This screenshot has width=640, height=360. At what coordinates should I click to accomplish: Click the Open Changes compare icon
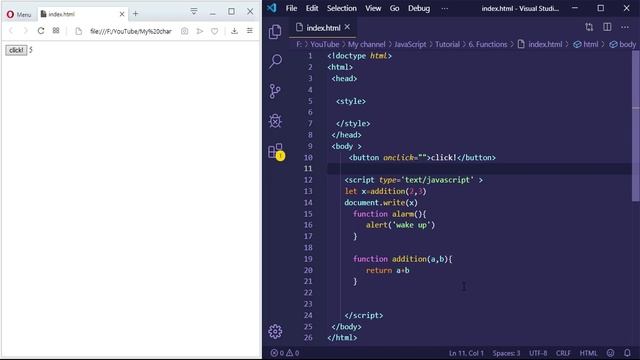[589, 27]
